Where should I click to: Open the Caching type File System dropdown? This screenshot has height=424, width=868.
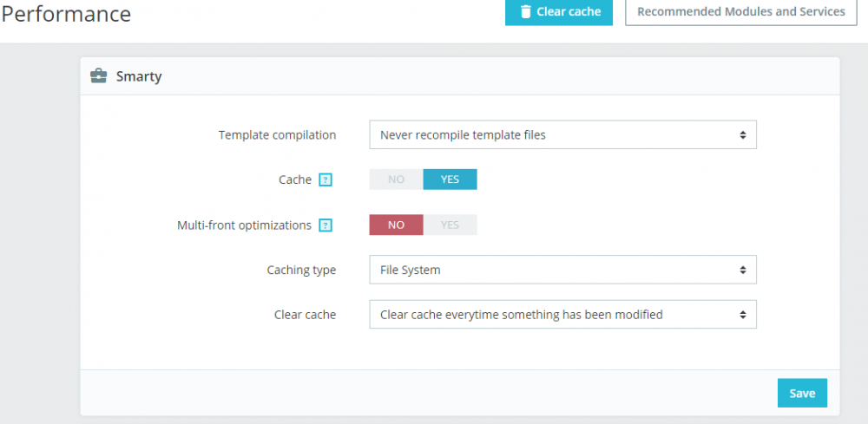click(x=562, y=270)
